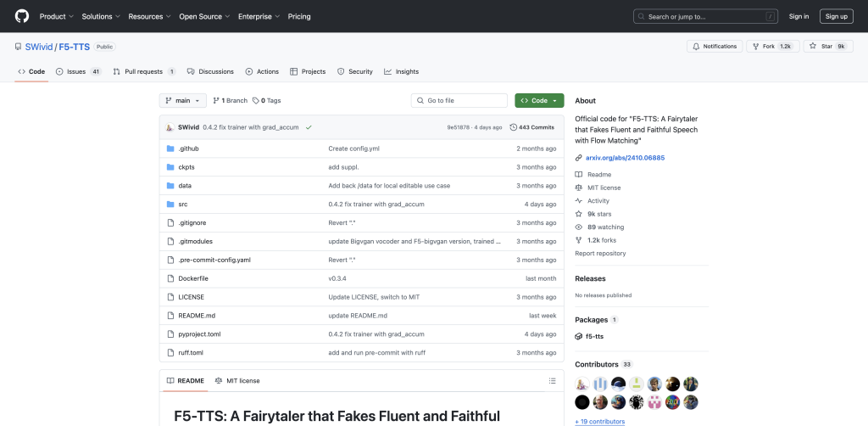Open the GitHub logo home link
This screenshot has width=868, height=426.
point(21,16)
